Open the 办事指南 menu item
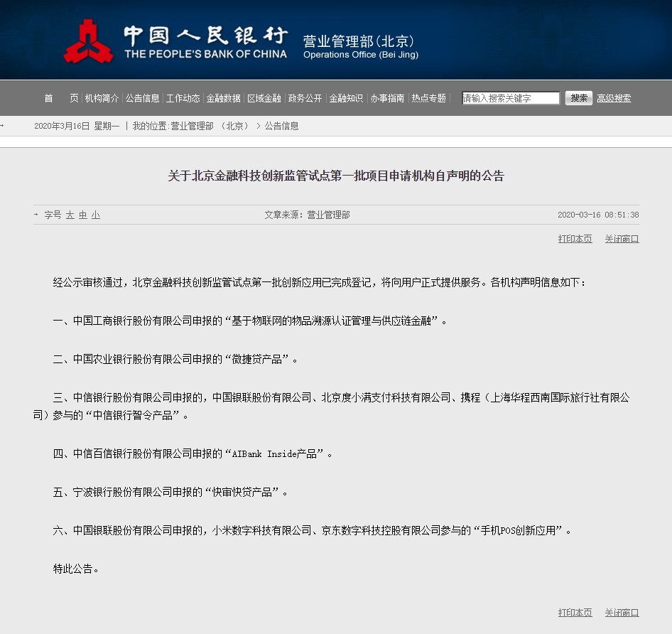672x634 pixels. [387, 98]
